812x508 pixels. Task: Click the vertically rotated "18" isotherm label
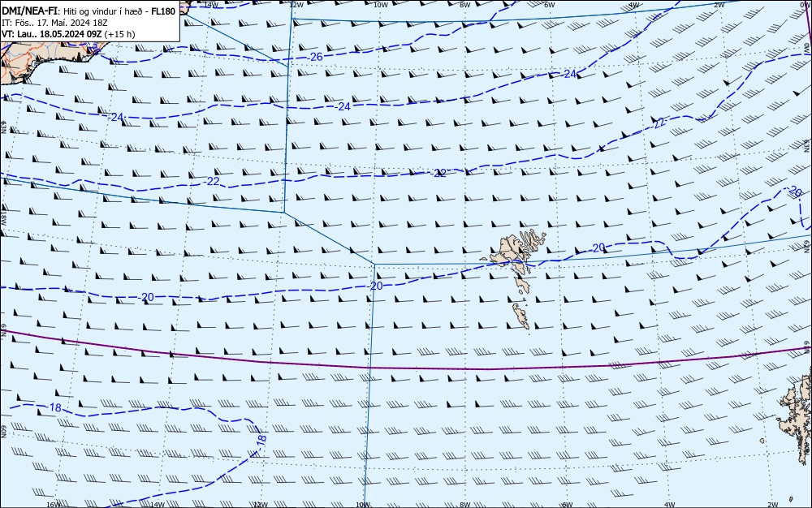[261, 439]
